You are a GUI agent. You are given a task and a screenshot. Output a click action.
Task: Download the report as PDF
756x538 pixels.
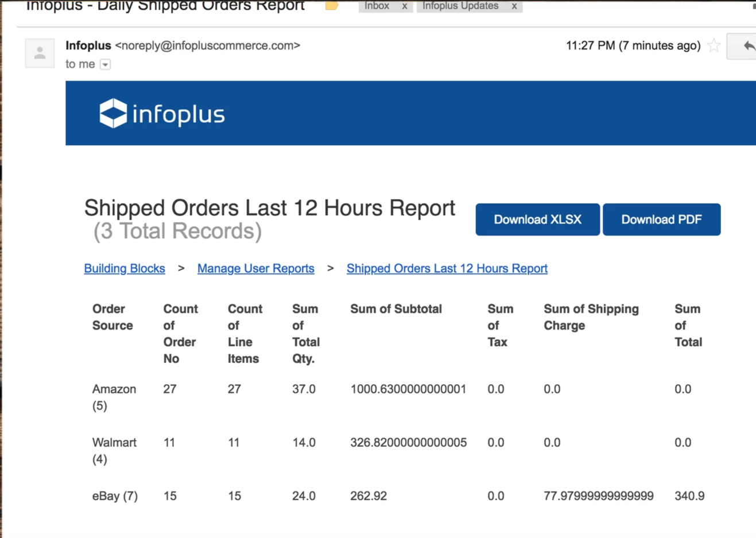coord(661,219)
